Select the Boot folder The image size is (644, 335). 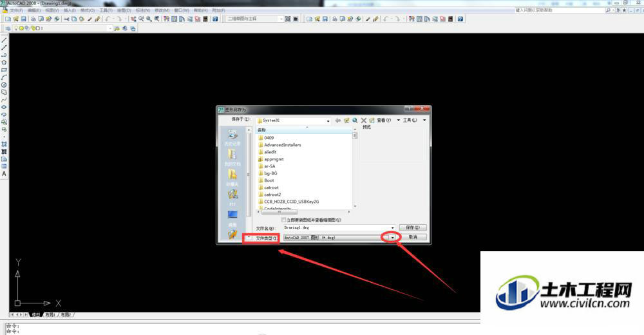[266, 180]
